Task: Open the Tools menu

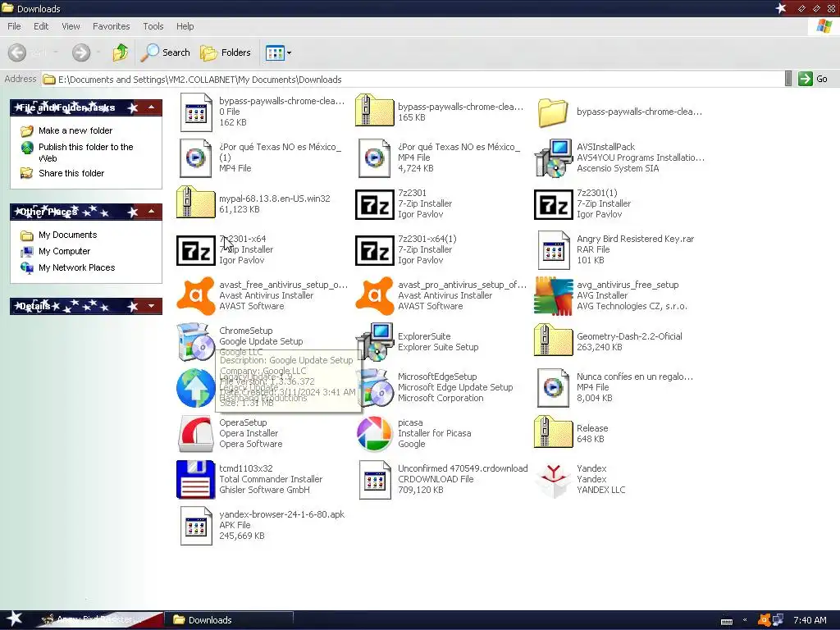Action: [153, 26]
